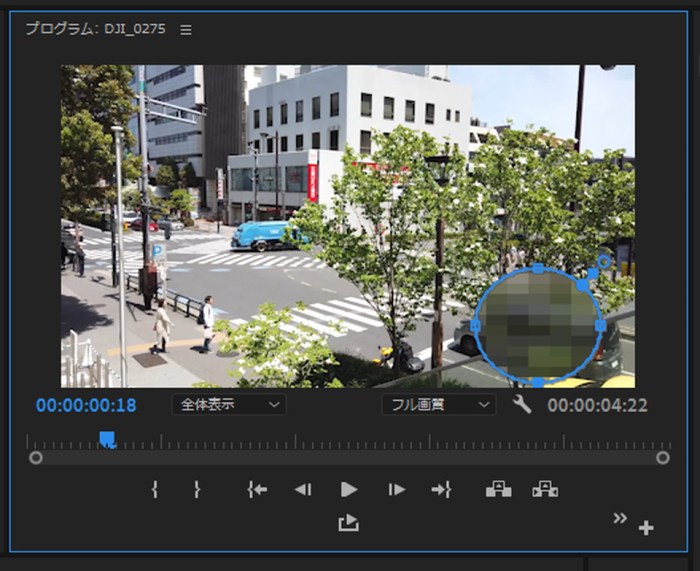The height and width of the screenshot is (571, 700).
Task: Open the button overflow chevrons
Action: pyautogui.click(x=620, y=518)
